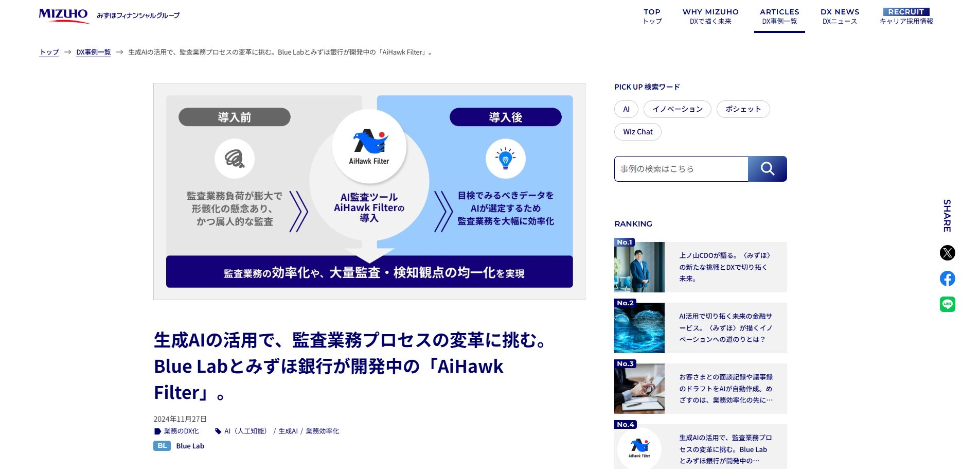Screen dimensions: 980x469
Task: Click the みずほフィナンシャルグループ header text
Action: pyautogui.click(x=138, y=15)
